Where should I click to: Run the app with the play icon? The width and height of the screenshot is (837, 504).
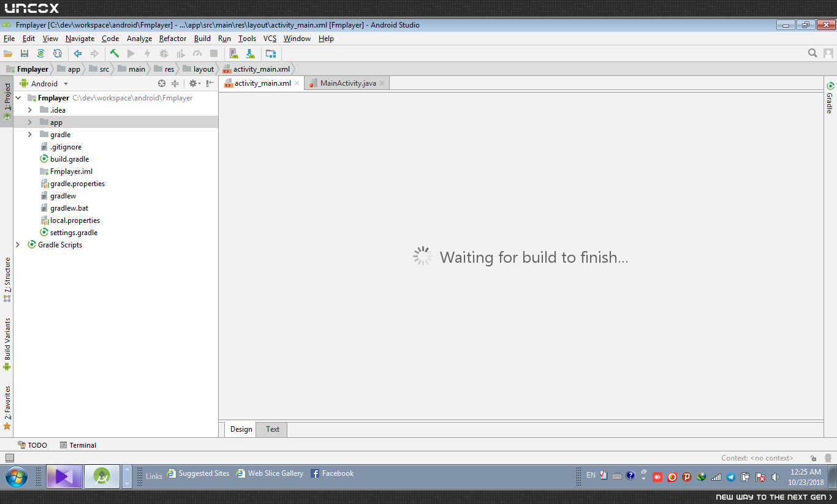[131, 54]
